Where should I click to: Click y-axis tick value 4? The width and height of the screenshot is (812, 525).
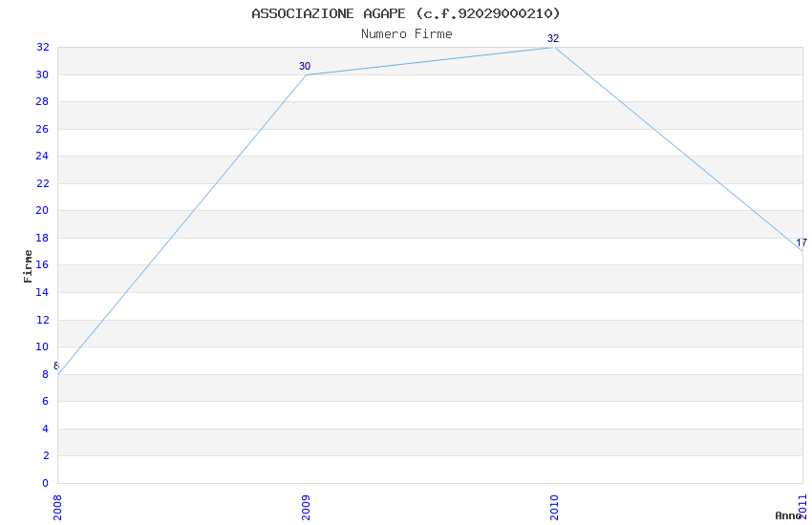coord(46,429)
